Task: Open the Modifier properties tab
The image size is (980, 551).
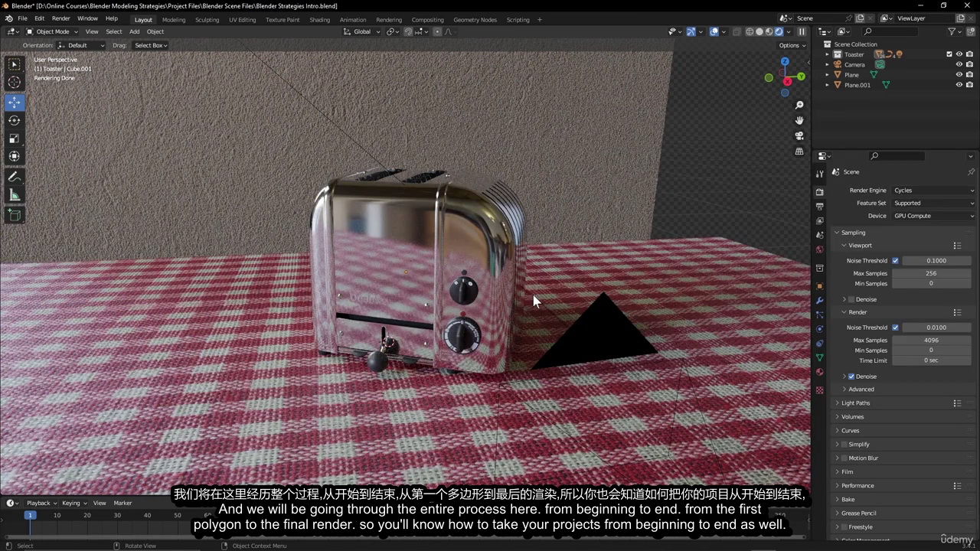Action: pyautogui.click(x=820, y=301)
